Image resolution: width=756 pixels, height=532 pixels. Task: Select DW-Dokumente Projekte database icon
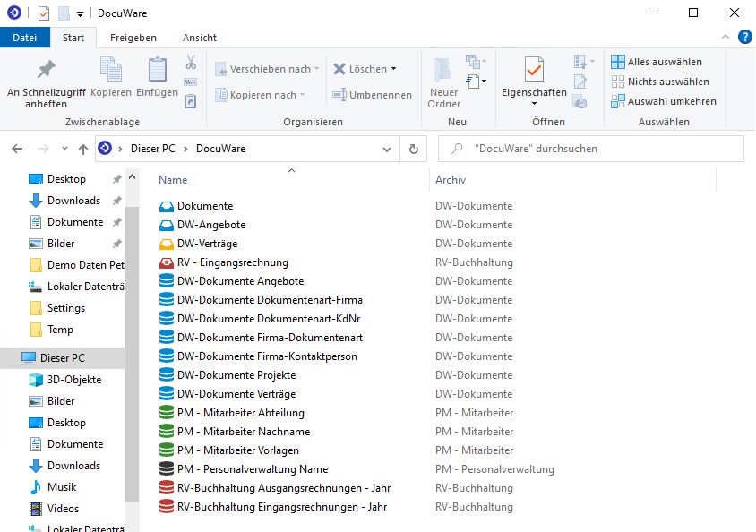coord(167,375)
